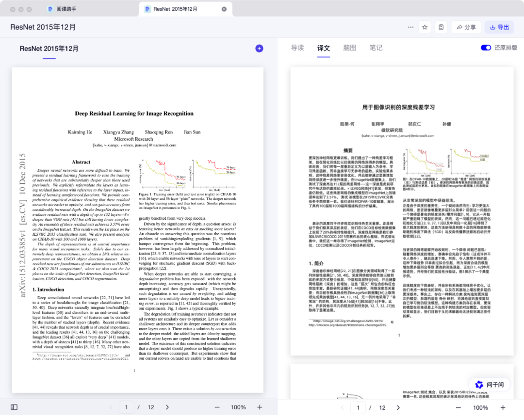Click the ResNet 2015年12月 document title tab in left panel
This screenshot has height=420, width=524.
49,49
